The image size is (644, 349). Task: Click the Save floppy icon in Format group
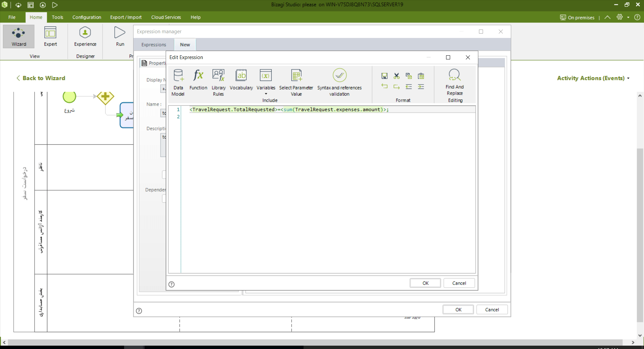[x=384, y=76]
